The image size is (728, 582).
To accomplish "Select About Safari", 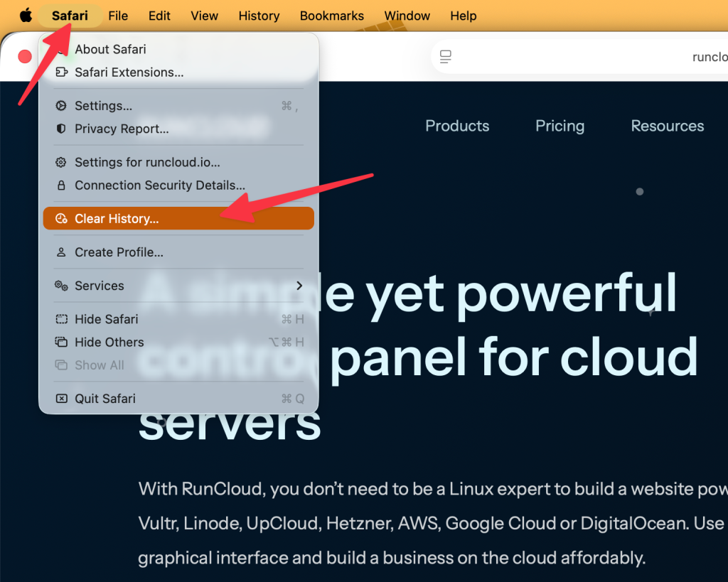I will (110, 49).
